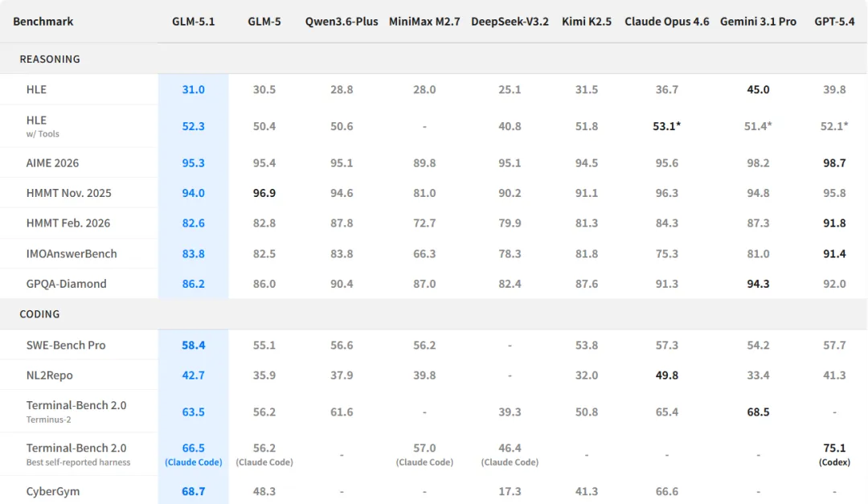Click Claude Opus 4.6 CyberGym score 66.6
This screenshot has width=868, height=504.
pos(666,491)
